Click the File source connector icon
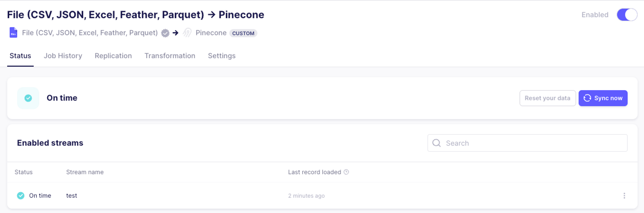Screen dimensions: 644x213 tap(13, 32)
